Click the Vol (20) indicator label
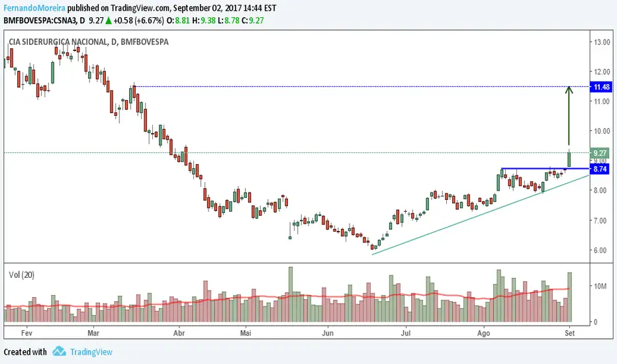Screen dimensions: 617x364 (x=22, y=275)
